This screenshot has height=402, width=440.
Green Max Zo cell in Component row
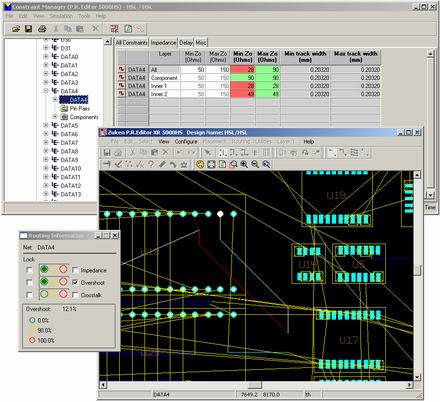pos(268,78)
